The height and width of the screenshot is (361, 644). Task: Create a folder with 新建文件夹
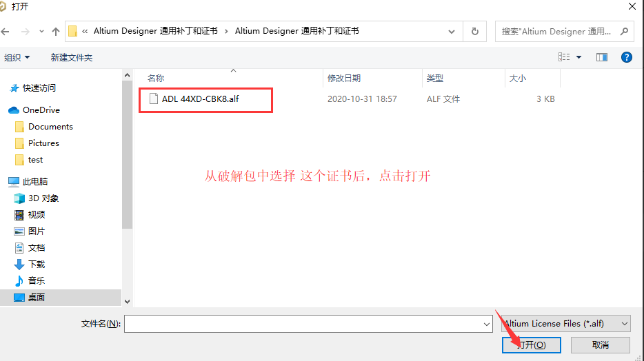coord(72,57)
